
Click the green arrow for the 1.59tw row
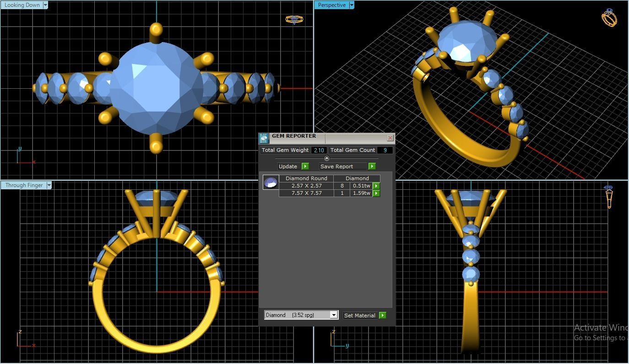coord(376,193)
